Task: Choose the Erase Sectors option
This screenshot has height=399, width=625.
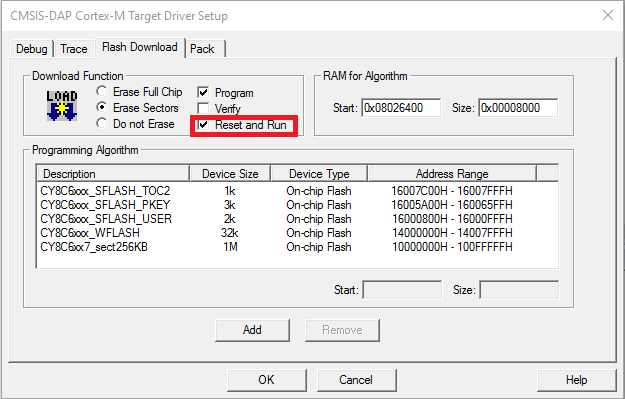Action: tap(102, 108)
